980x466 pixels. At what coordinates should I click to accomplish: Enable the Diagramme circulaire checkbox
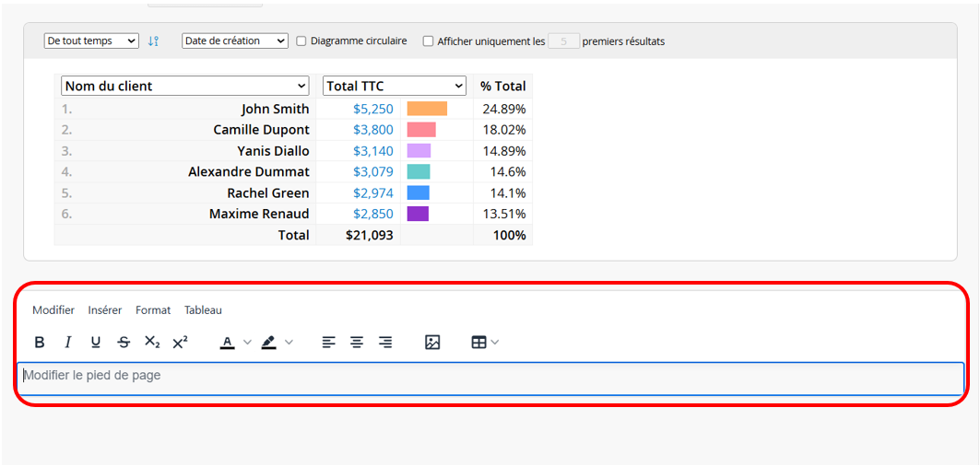301,41
